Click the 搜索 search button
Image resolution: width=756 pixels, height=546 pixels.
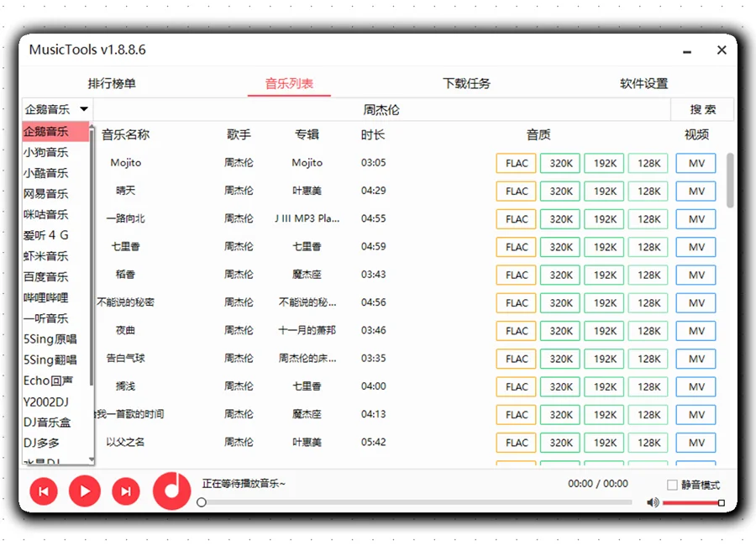tap(704, 108)
